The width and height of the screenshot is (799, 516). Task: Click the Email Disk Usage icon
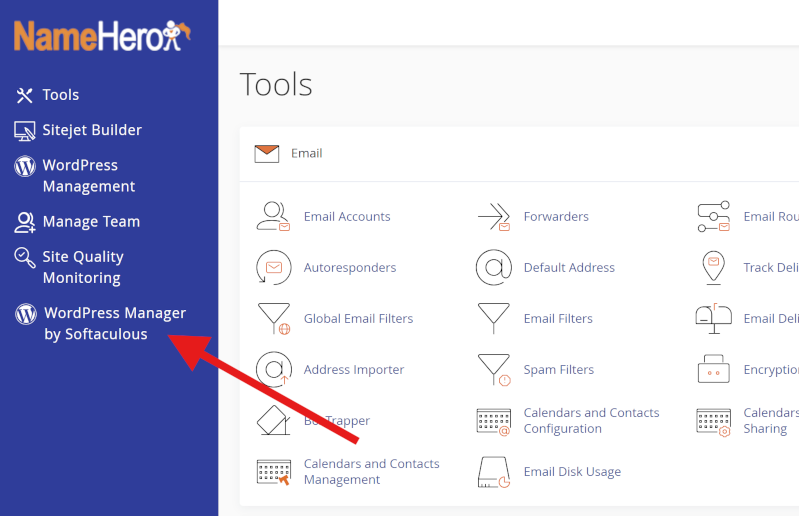pos(494,472)
